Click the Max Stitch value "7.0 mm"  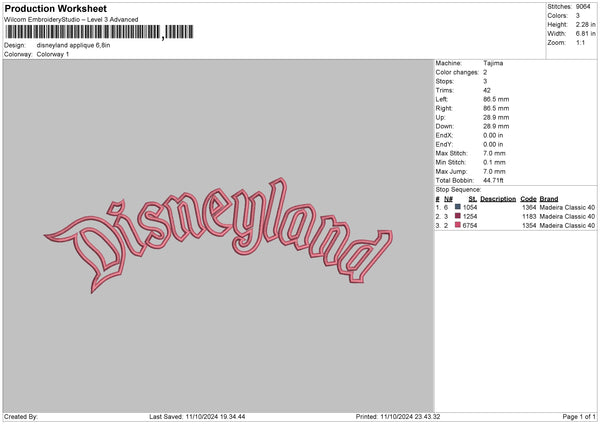click(x=494, y=153)
